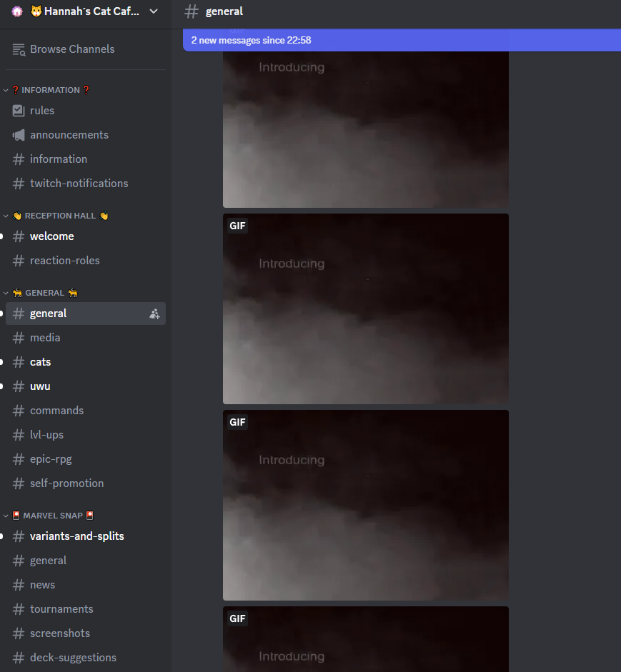Click the hash icon beside epic-rpg
Screen dimensions: 621x672
(19, 459)
